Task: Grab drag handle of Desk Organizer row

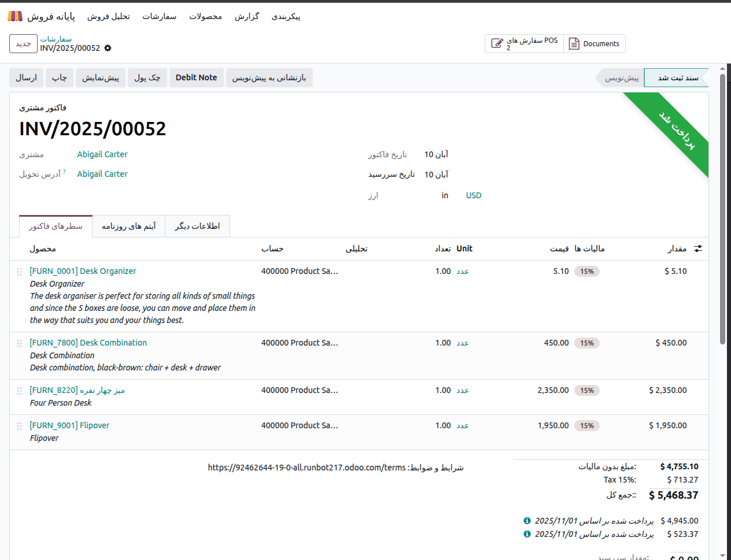Action: click(x=19, y=272)
